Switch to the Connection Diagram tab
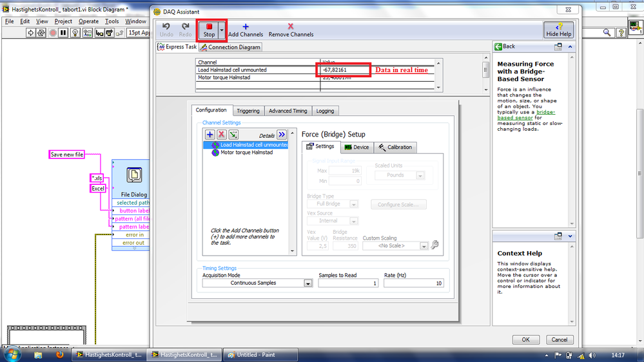644x362 pixels. 230,47
